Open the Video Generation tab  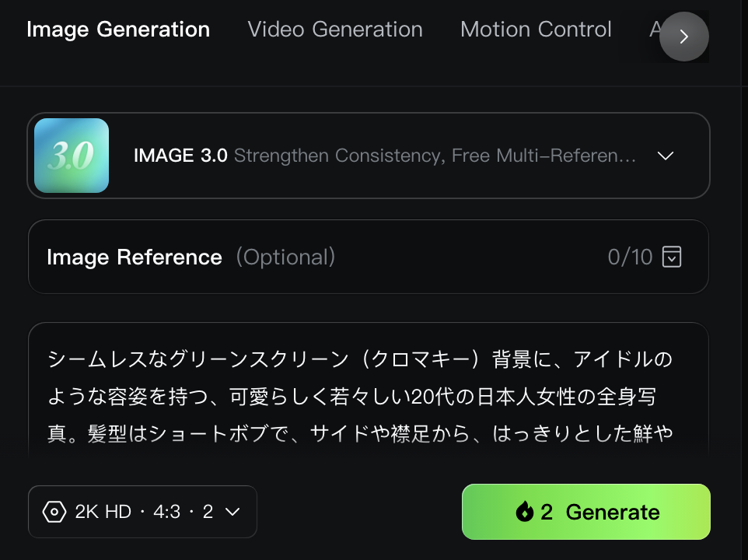pos(335,30)
